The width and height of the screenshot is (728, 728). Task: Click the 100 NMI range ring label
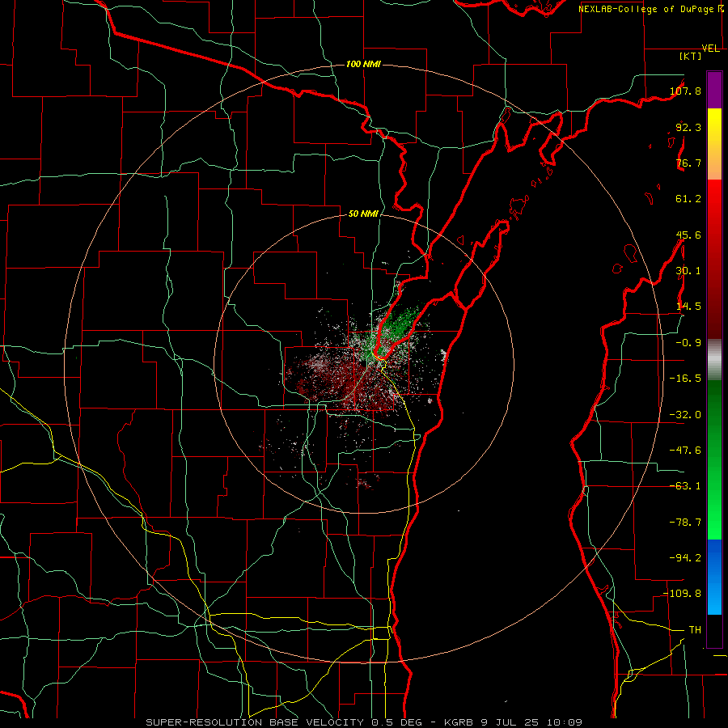point(363,64)
